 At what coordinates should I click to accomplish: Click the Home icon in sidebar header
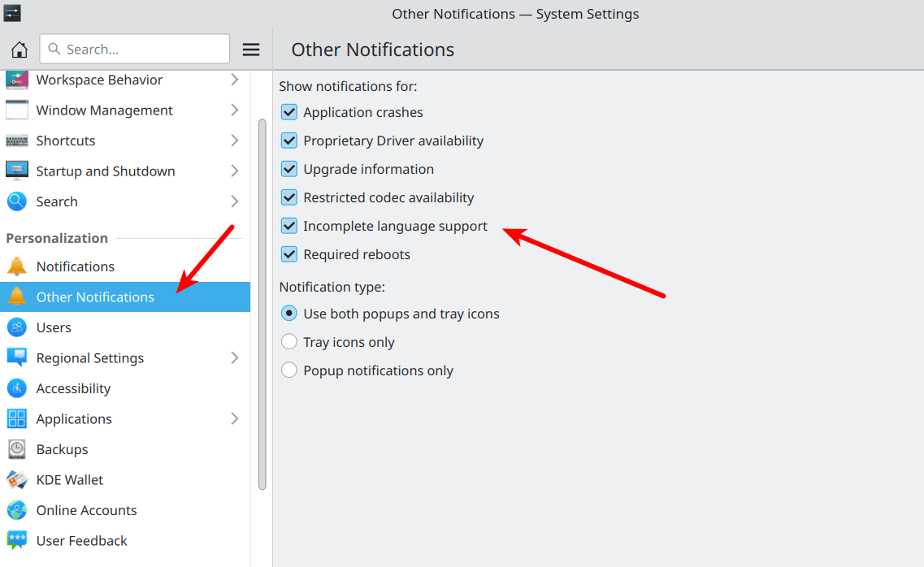pyautogui.click(x=20, y=50)
